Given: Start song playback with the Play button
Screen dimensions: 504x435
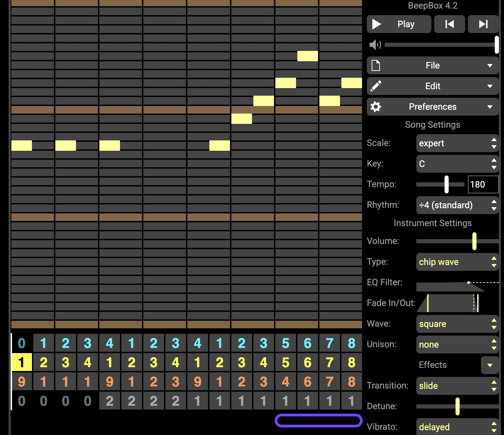Looking at the screenshot, I should coord(399,24).
